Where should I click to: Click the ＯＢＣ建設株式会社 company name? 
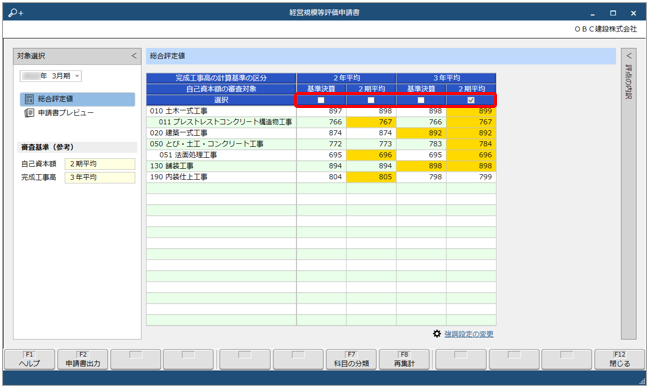tap(605, 29)
